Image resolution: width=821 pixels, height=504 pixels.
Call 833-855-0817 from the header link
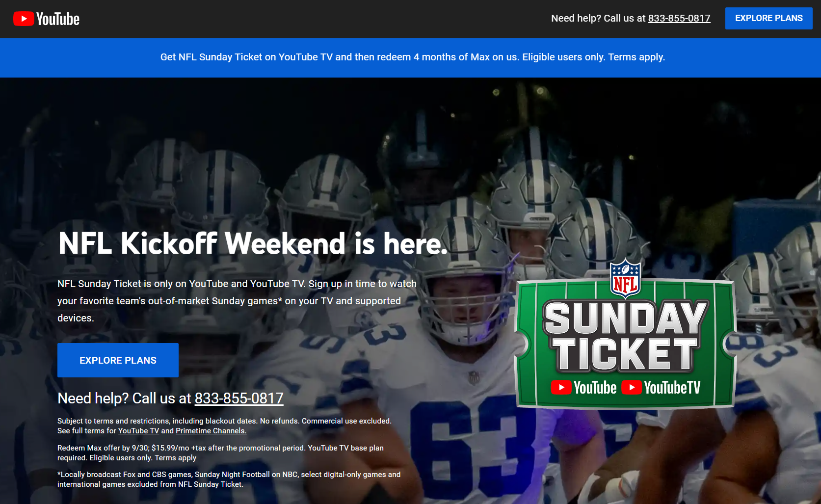click(679, 18)
